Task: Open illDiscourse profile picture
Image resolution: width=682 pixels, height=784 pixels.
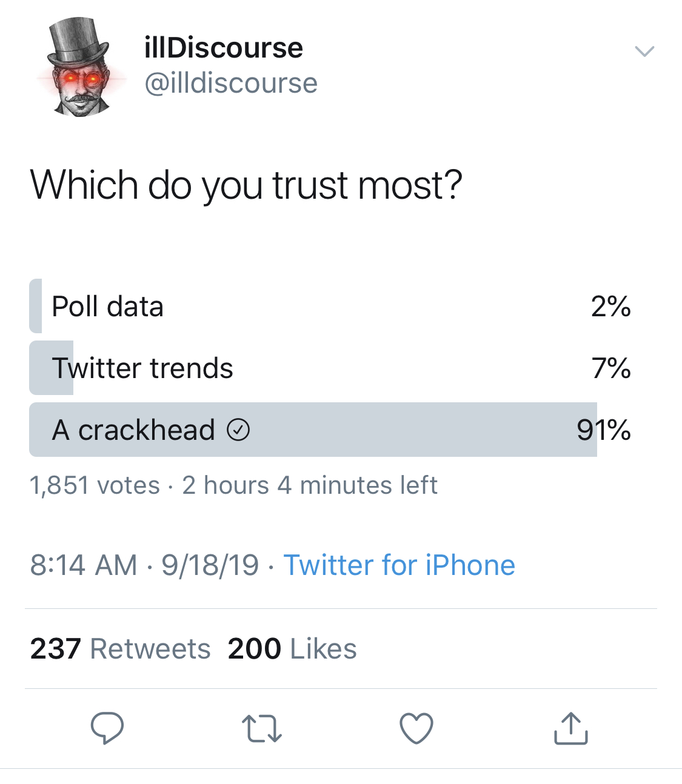Action: pyautogui.click(x=79, y=67)
